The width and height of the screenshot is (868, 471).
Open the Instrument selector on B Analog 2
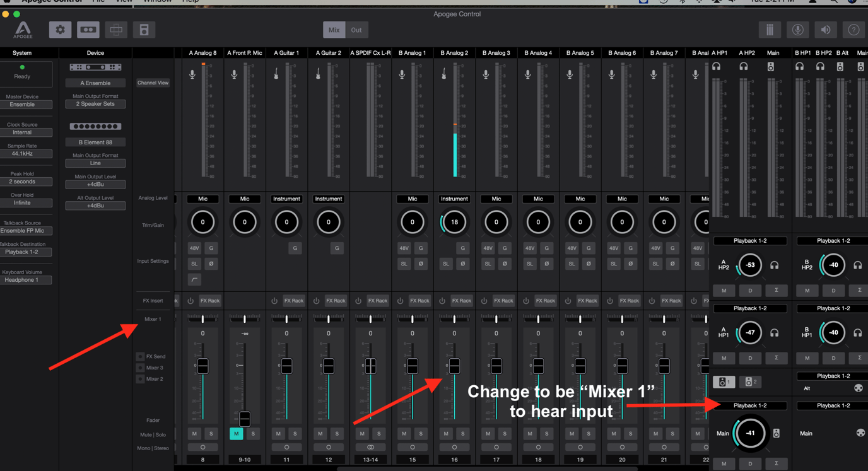coord(454,199)
